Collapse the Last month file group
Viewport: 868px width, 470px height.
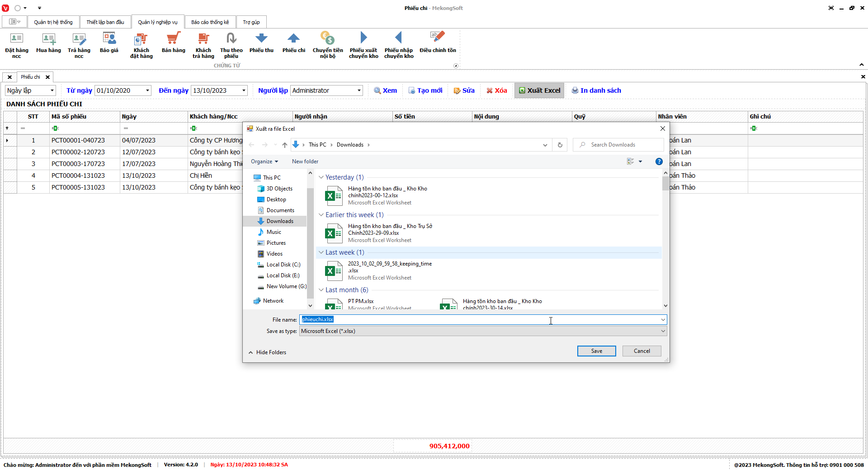(x=321, y=290)
